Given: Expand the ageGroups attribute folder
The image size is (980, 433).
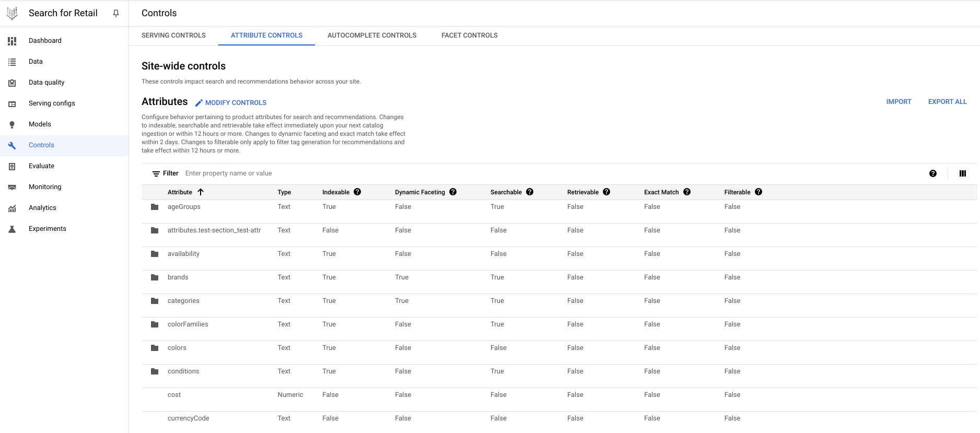Looking at the screenshot, I should [x=155, y=207].
